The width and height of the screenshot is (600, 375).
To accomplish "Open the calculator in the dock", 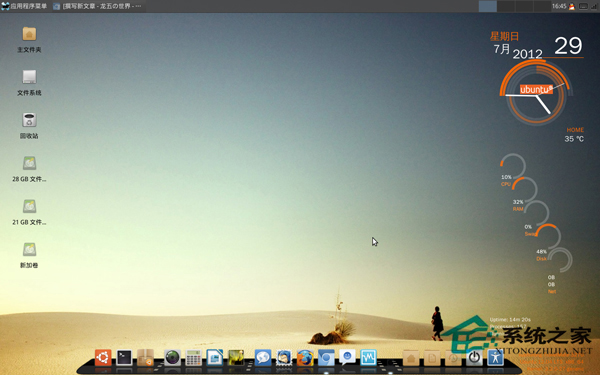I will (x=194, y=358).
